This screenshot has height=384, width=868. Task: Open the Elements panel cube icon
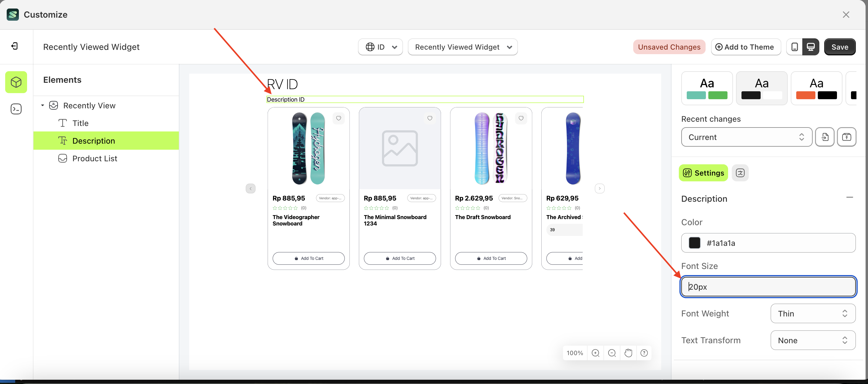[16, 82]
